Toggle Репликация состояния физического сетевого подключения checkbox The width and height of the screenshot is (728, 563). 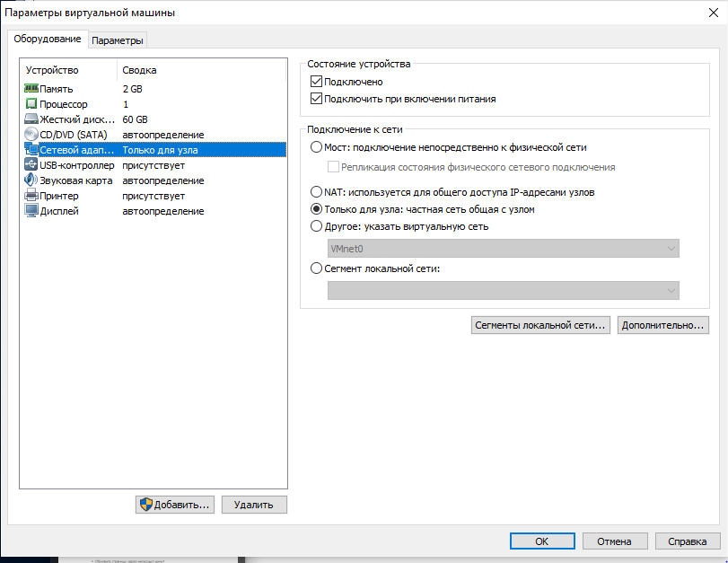333,167
